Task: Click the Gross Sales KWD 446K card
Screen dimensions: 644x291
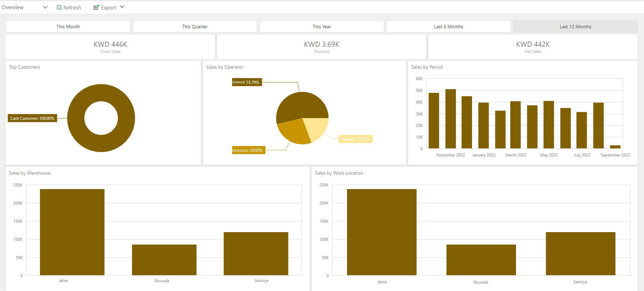Action: [x=110, y=47]
